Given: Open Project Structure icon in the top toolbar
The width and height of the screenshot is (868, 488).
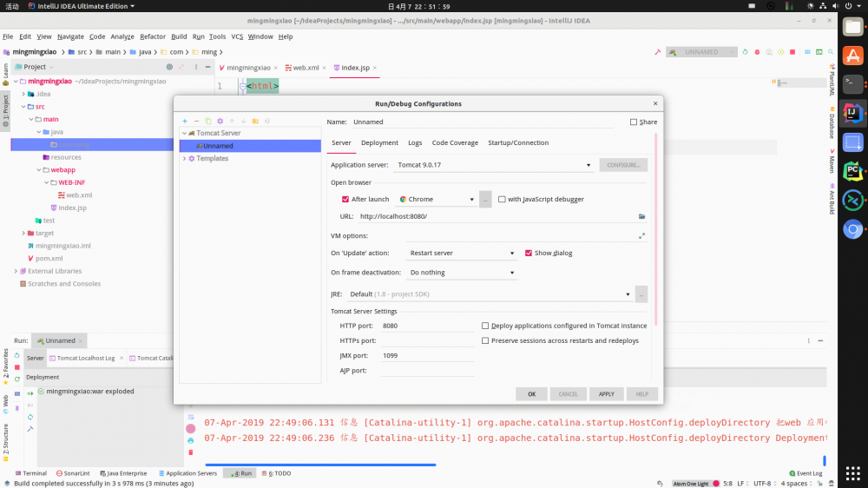Looking at the screenshot, I should click(807, 52).
